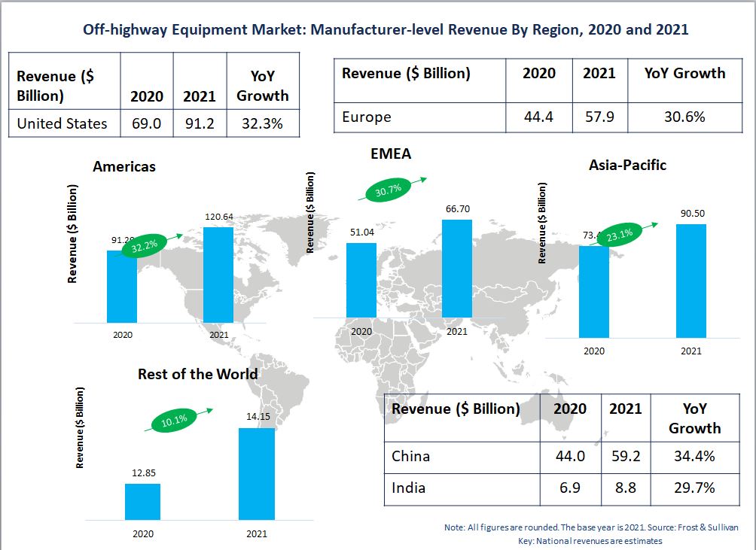
Task: Click Europe growth value '30.6%'
Action: (x=684, y=117)
